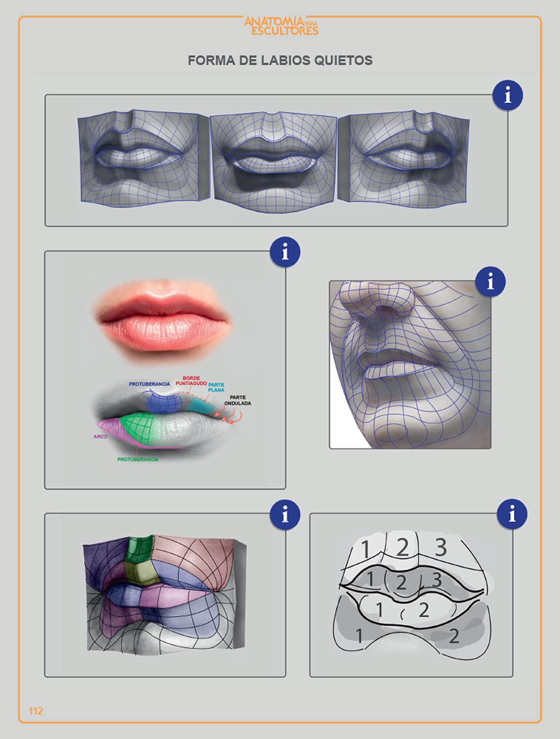Click info icon on the nose and mouth wireframe
This screenshot has width=560, height=739.
click(491, 282)
